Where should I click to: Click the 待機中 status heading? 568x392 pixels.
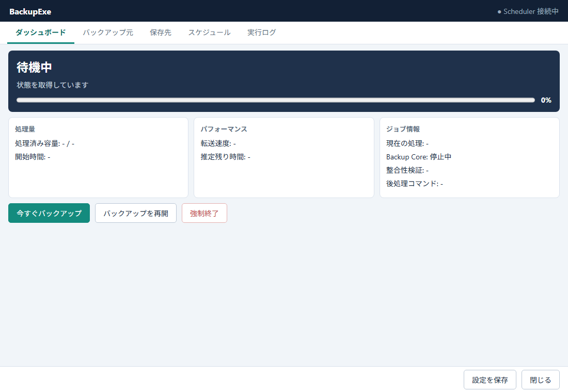(x=35, y=68)
